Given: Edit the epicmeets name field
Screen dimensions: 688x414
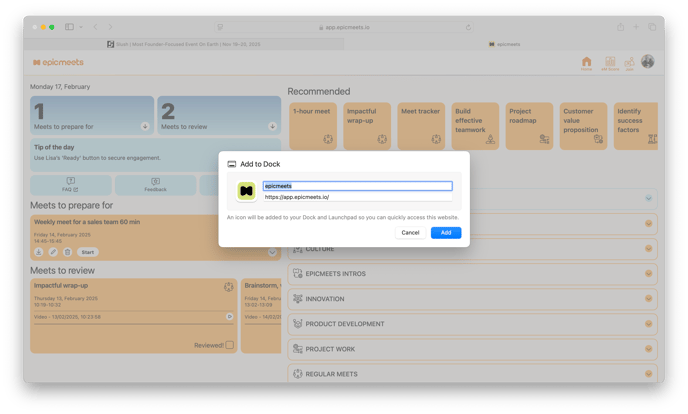Looking at the screenshot, I should tap(358, 186).
